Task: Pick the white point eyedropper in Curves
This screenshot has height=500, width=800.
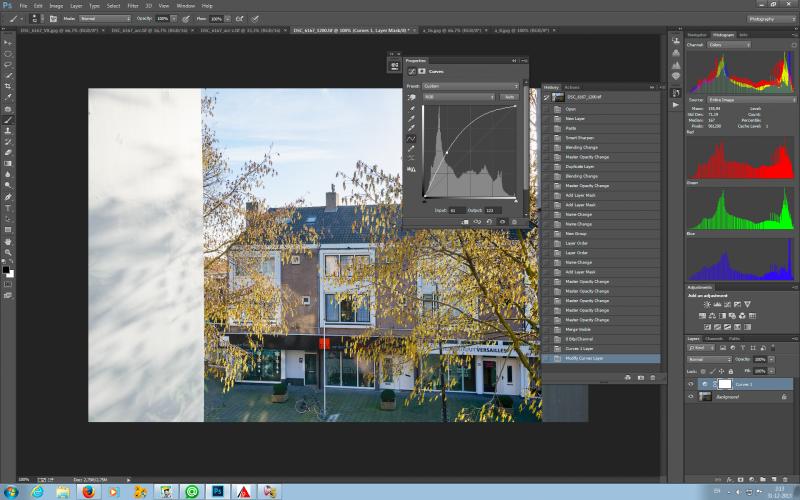Action: (x=411, y=128)
